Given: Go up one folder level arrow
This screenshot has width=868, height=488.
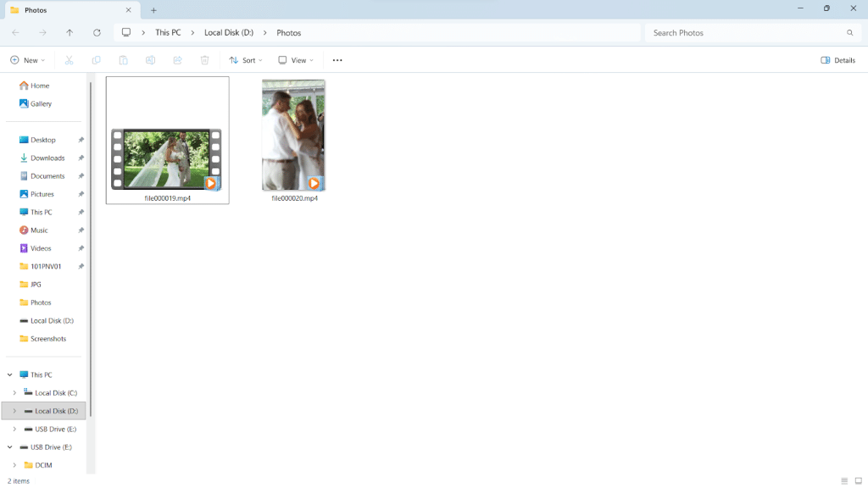Looking at the screenshot, I should (70, 33).
